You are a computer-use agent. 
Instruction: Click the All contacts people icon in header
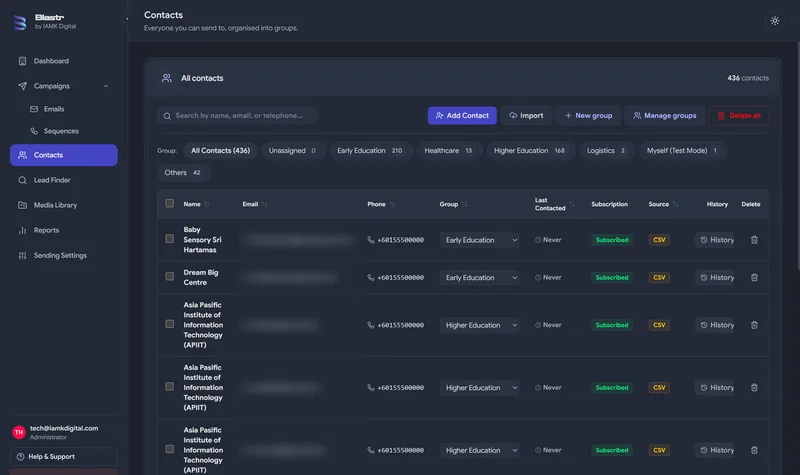click(167, 78)
